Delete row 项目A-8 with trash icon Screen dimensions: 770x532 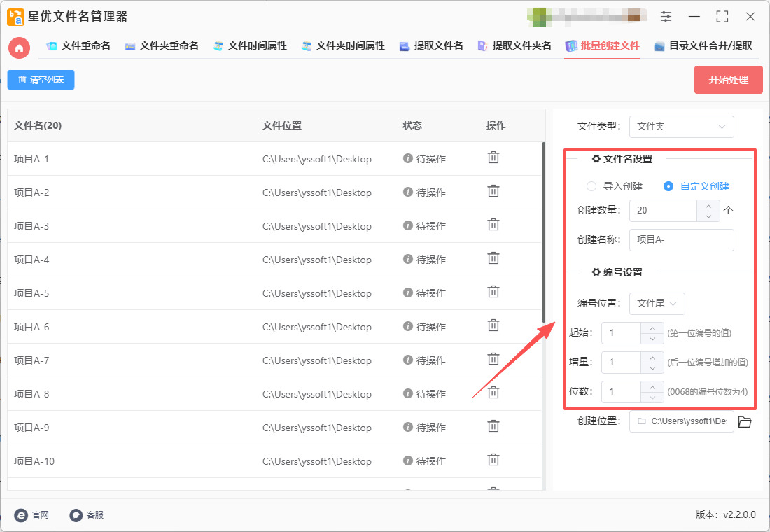(493, 393)
